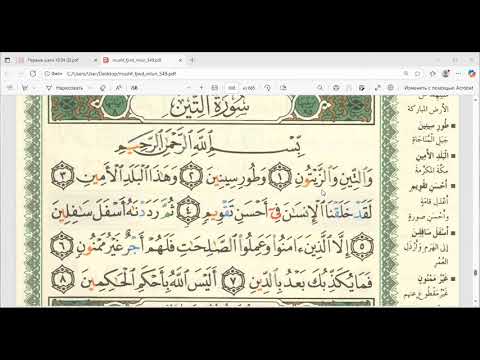Open PDF viewer settings gear
Screen dimensions: 480x360
(x=391, y=88)
